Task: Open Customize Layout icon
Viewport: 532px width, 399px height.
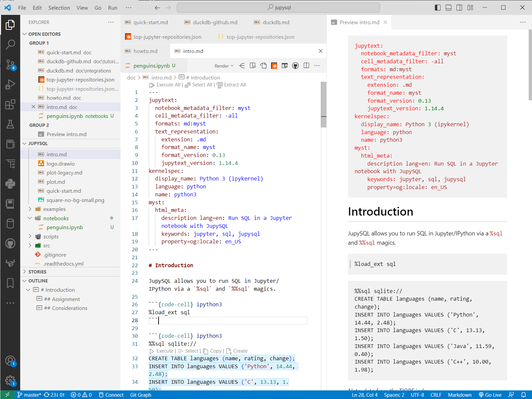Action: pos(470,8)
